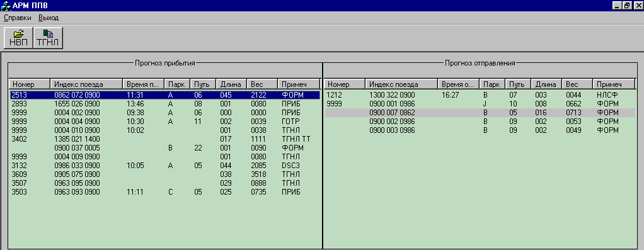This screenshot has height=250, width=644.
Task: Select arrival row 0004 004 0900
Action: click(x=164, y=122)
